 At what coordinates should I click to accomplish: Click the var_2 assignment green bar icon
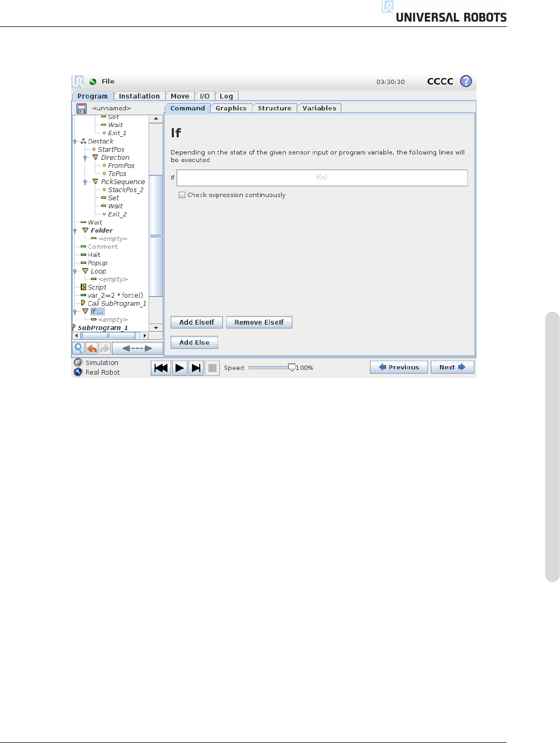click(83, 295)
